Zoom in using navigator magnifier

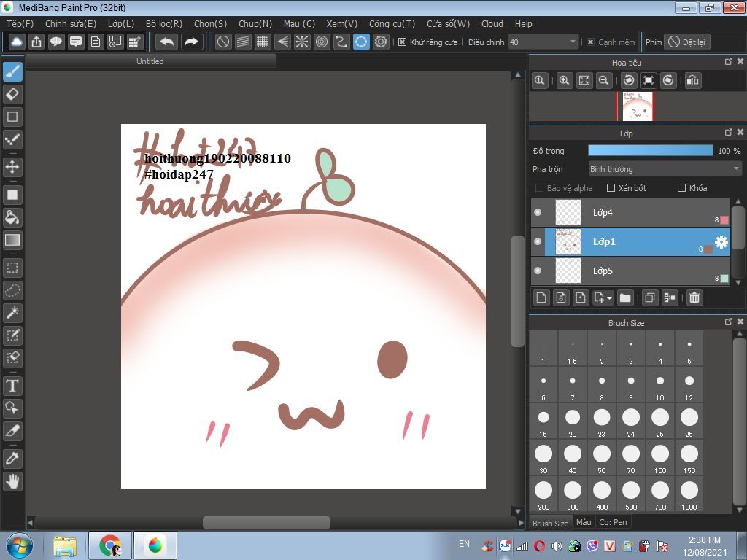[564, 80]
